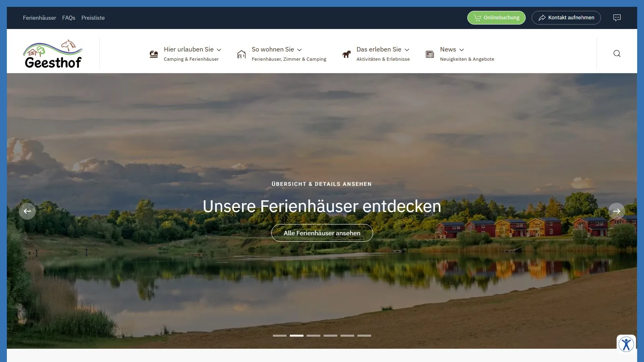Go to next slide with right arrow
644x362 pixels.
coord(617,211)
